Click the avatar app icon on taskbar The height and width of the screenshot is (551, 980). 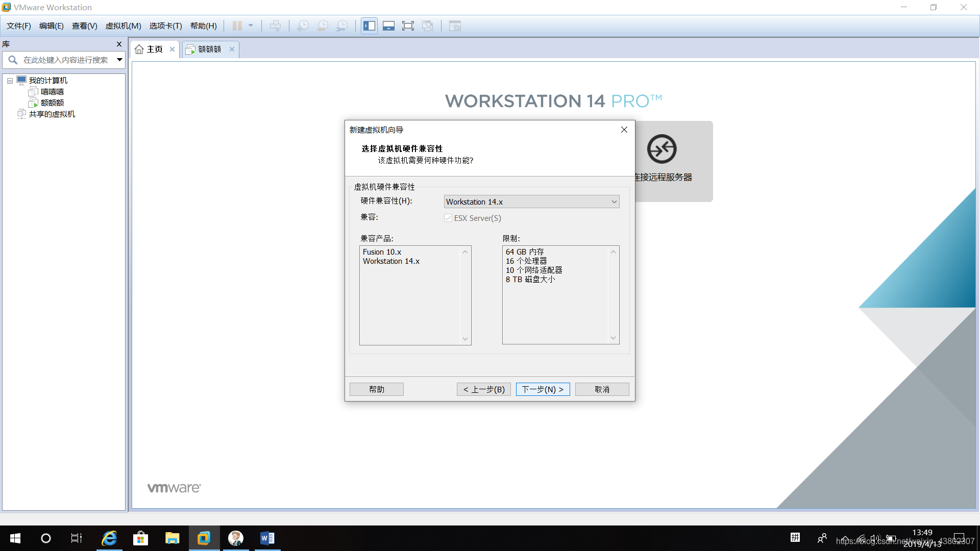(x=235, y=538)
